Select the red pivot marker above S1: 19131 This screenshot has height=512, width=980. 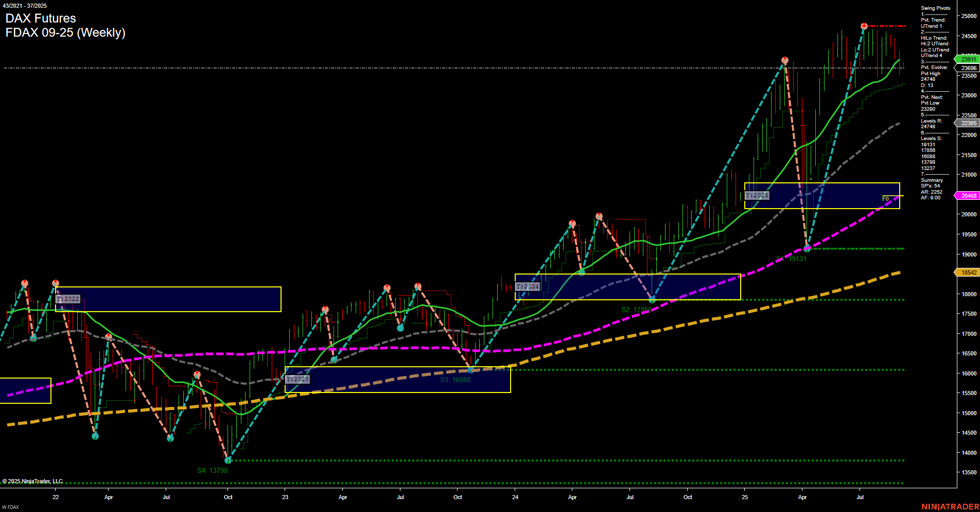[x=784, y=60]
